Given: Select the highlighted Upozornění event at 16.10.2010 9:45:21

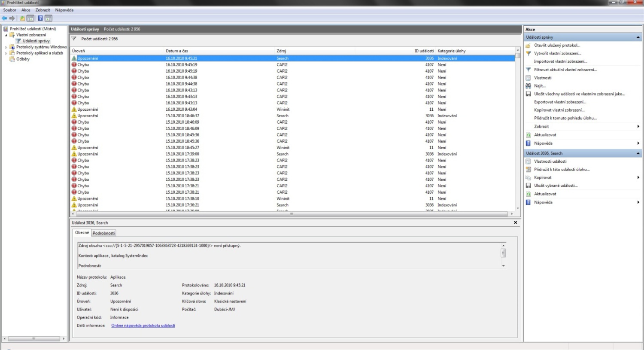Looking at the screenshot, I should point(292,58).
